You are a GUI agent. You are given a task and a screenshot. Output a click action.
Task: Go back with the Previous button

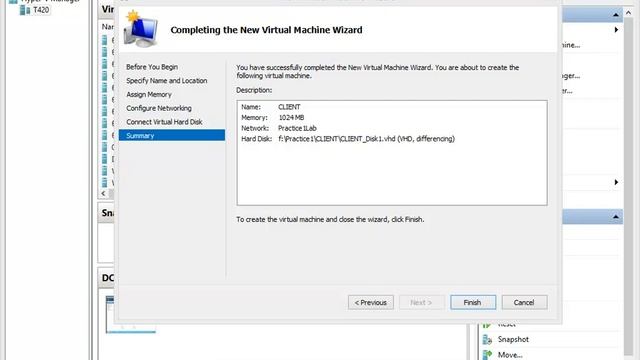(371, 302)
